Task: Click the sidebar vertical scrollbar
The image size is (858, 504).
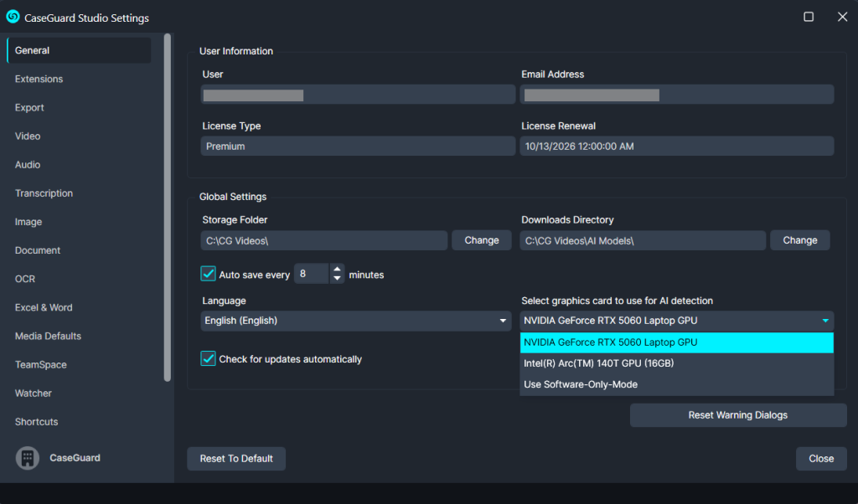Action: pyautogui.click(x=168, y=209)
